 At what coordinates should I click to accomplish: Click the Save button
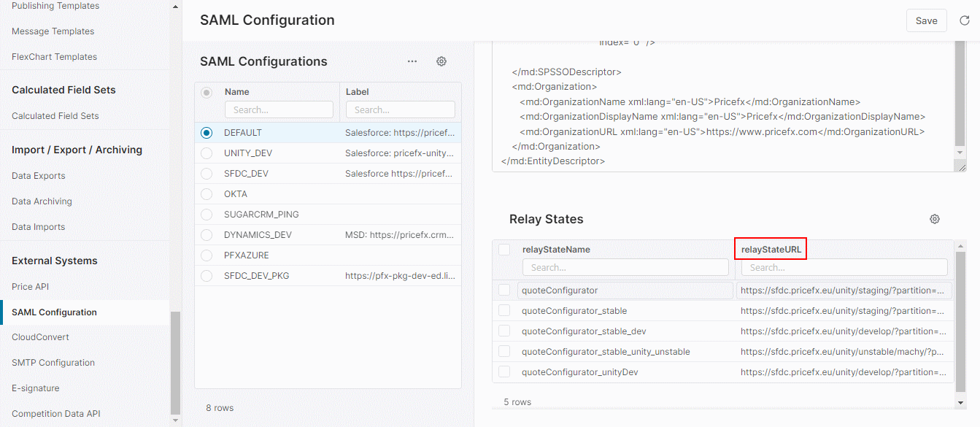[926, 20]
